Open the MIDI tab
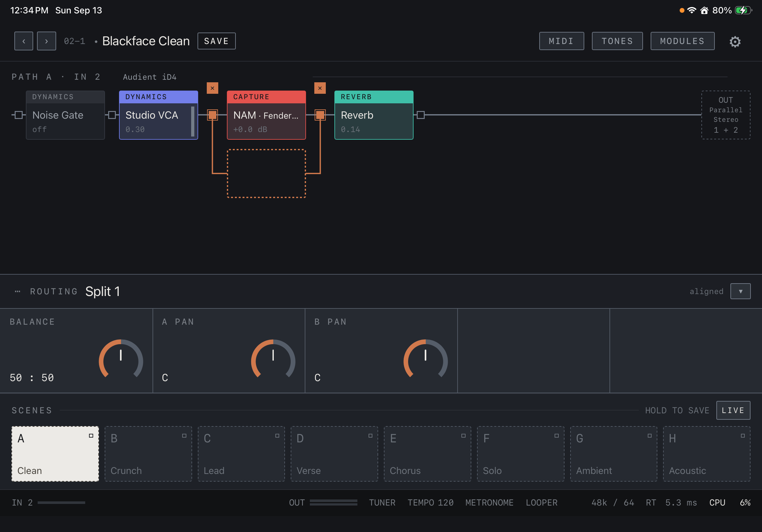Image resolution: width=762 pixels, height=532 pixels. pos(562,41)
